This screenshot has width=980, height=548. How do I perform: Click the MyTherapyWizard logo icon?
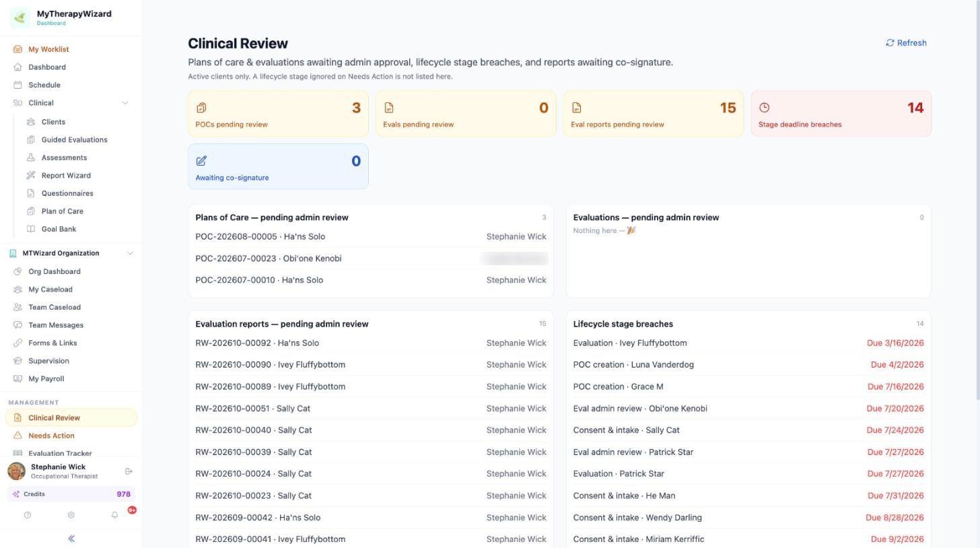[20, 18]
